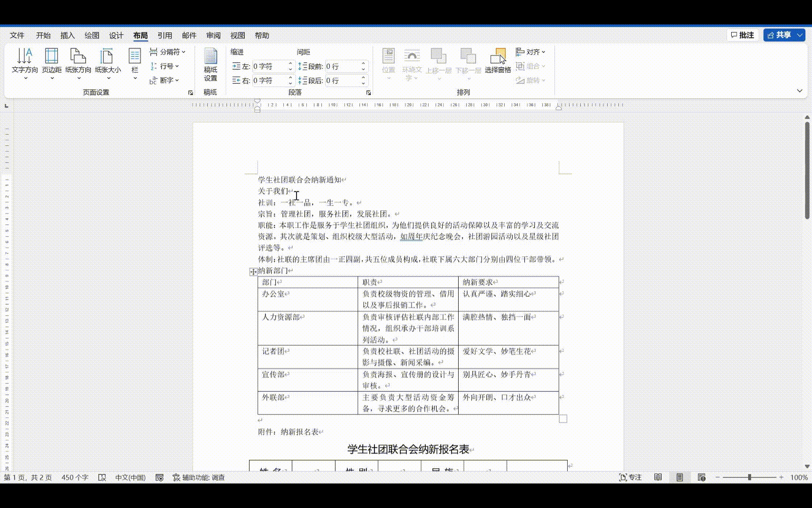Screen dimensions: 812x508
Task: Click the ruler tab selector
Action: 6,105
